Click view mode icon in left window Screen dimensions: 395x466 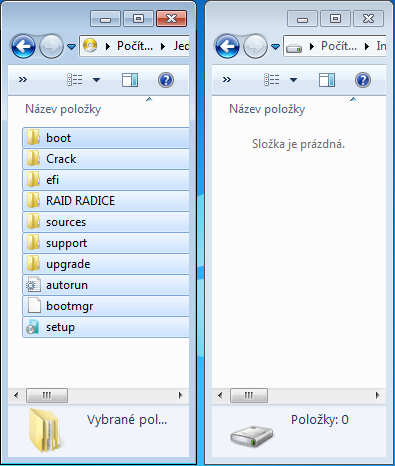[x=75, y=80]
